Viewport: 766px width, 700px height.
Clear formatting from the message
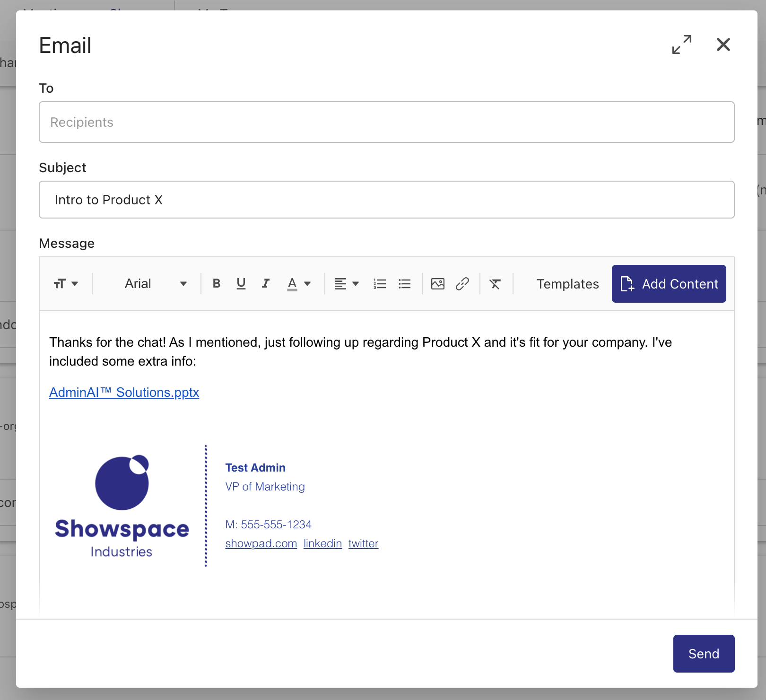coord(495,284)
